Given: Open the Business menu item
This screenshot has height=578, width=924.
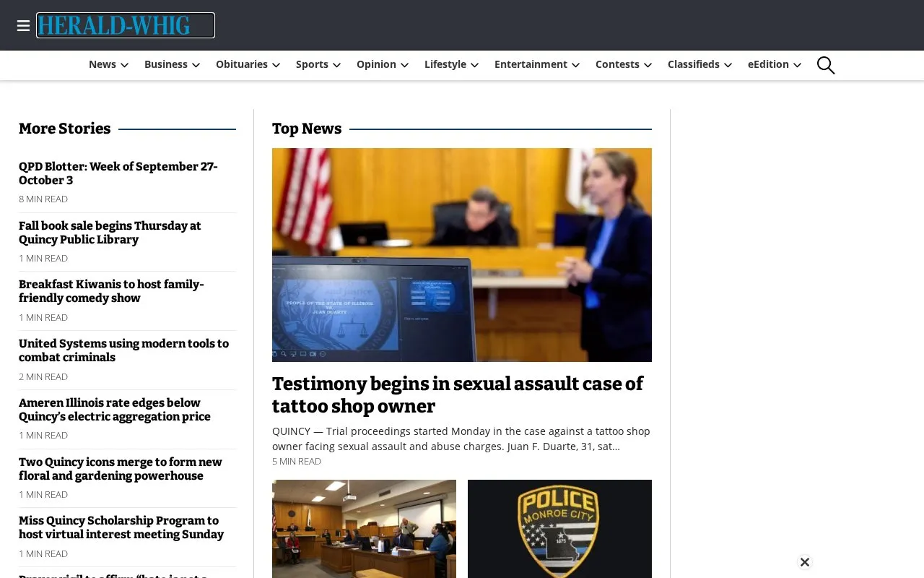Looking at the screenshot, I should pos(166,64).
